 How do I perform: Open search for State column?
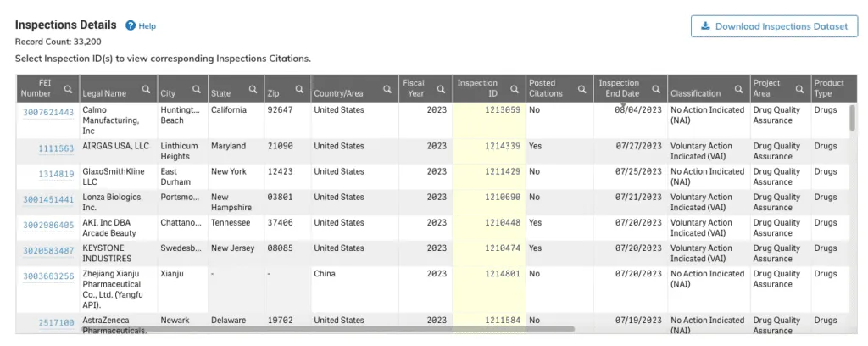coord(253,88)
